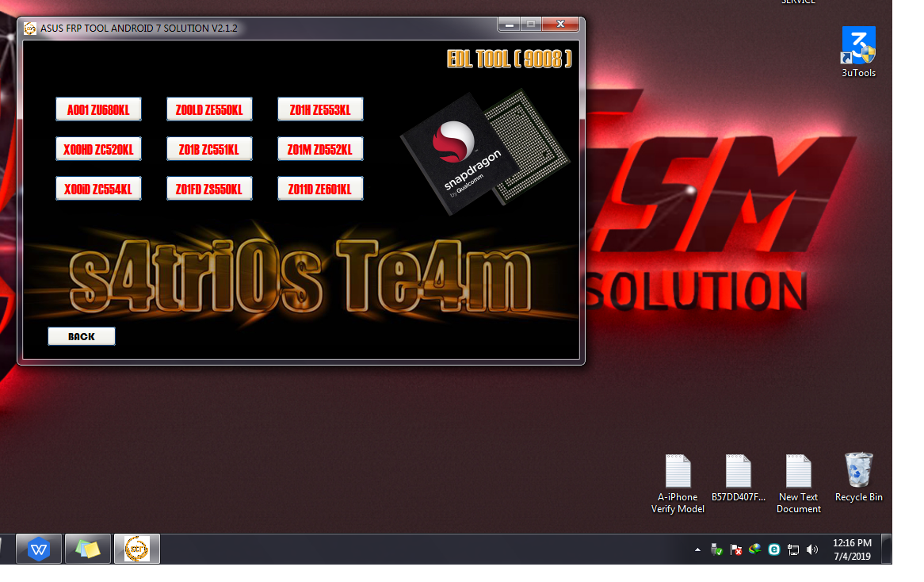
Task: Select the X00iD ZC554KL device
Action: point(98,189)
